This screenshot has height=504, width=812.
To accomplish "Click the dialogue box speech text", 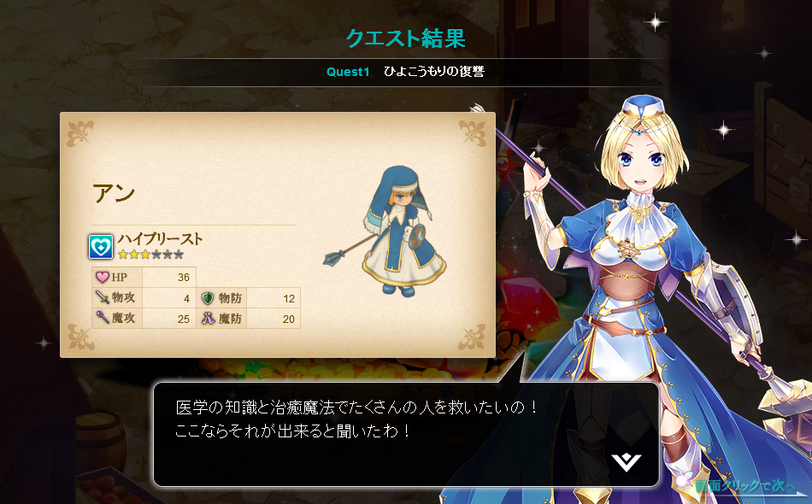I will (x=357, y=419).
